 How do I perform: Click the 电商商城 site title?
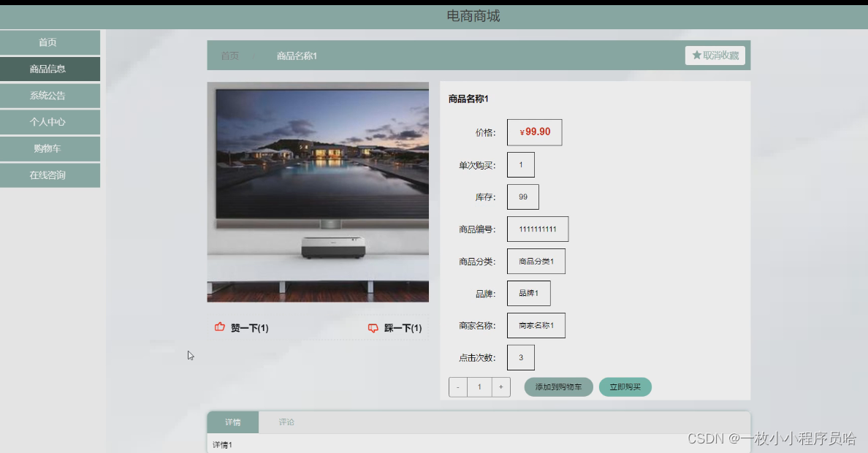[473, 16]
